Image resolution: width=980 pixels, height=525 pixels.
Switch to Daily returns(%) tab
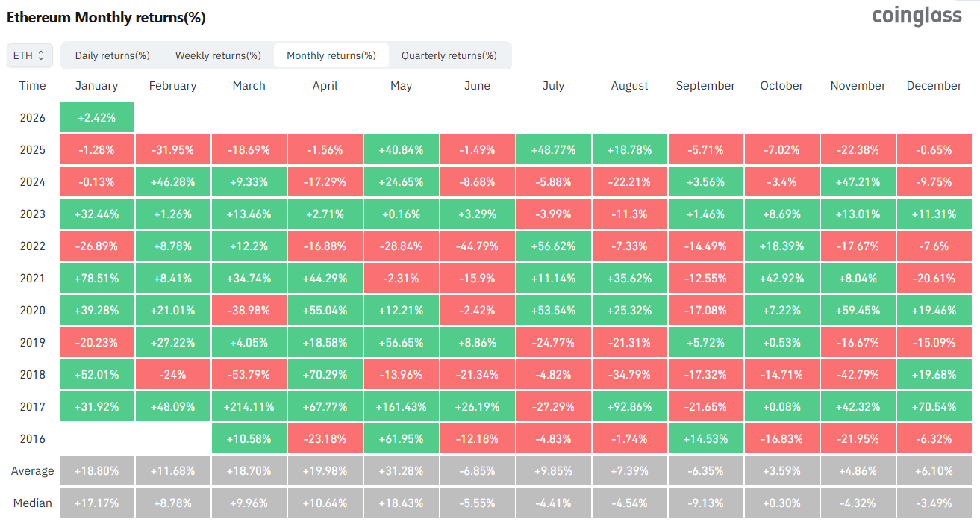112,55
